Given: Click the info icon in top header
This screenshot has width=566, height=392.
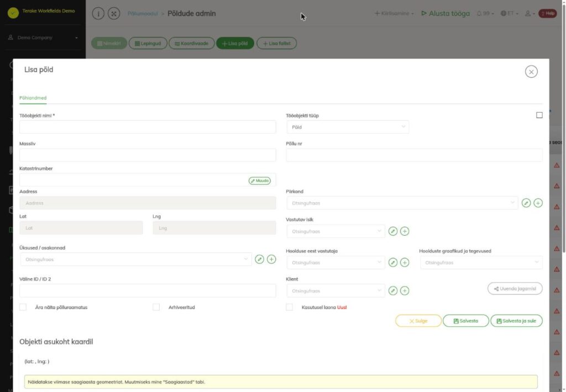Looking at the screenshot, I should pos(98,14).
